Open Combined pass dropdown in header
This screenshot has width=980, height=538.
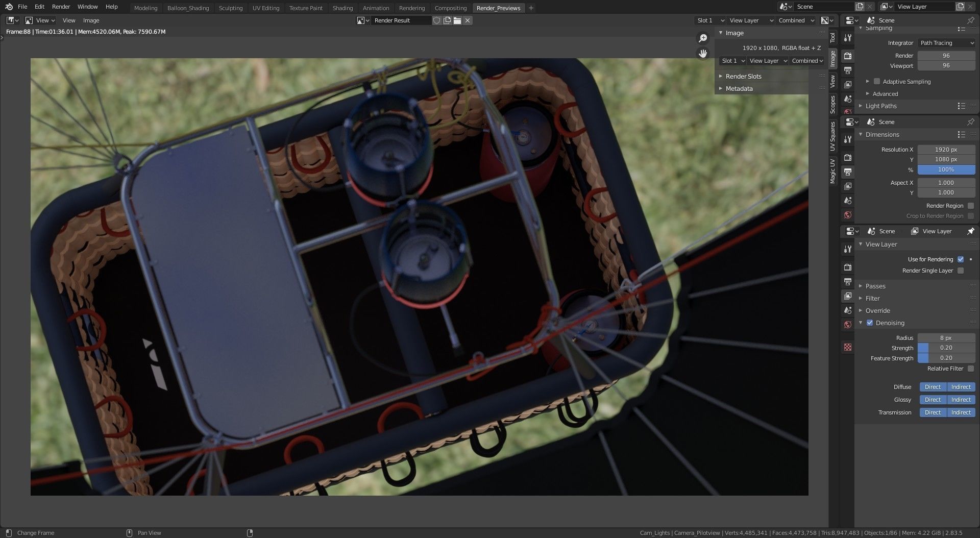coord(796,20)
